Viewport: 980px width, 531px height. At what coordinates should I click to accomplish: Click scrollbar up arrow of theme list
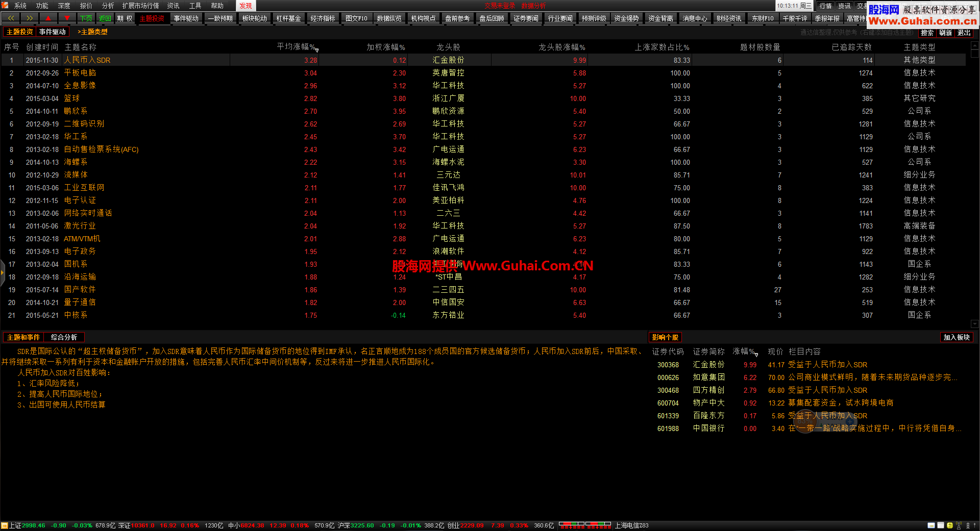974,45
